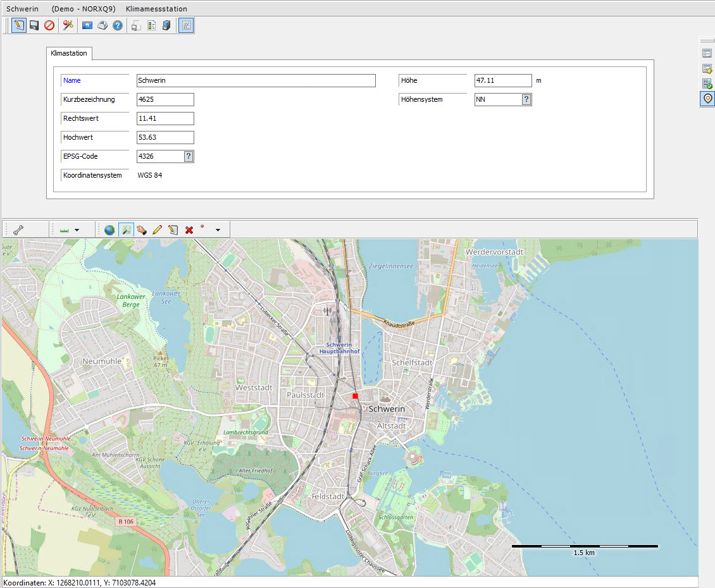Open help with the blue question mark icon
The width and height of the screenshot is (715, 588).
(x=118, y=25)
